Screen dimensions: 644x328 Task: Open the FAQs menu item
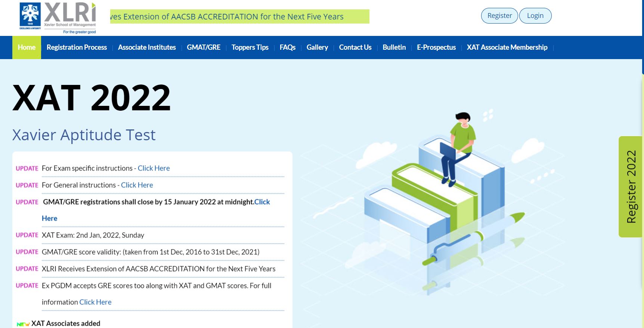pyautogui.click(x=288, y=47)
